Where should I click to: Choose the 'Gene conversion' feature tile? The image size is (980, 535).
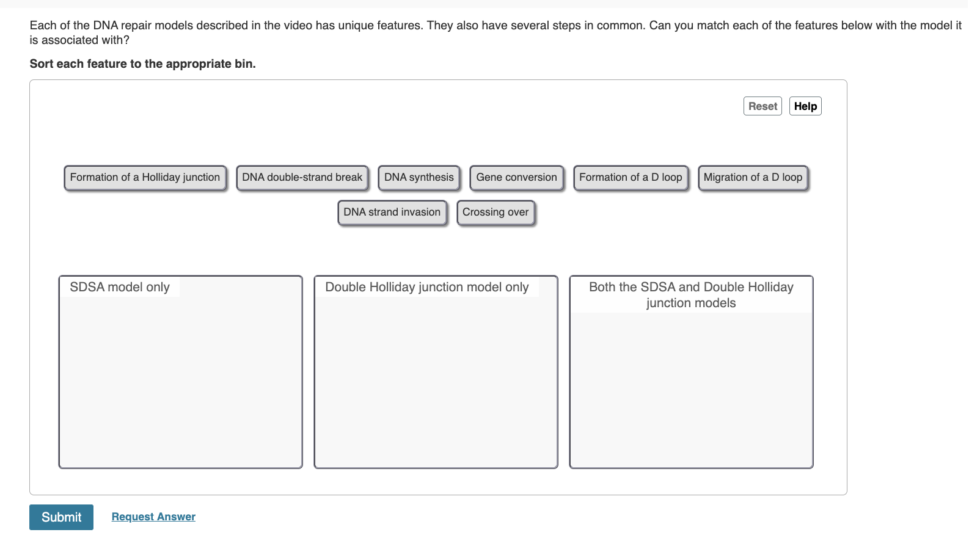(x=517, y=178)
